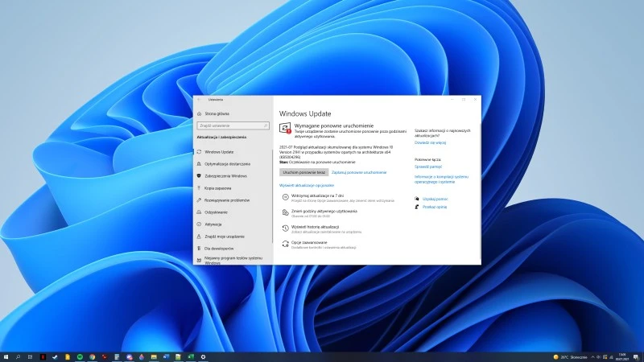Open Excel from the taskbar
This screenshot has height=362, width=644.
191,357
